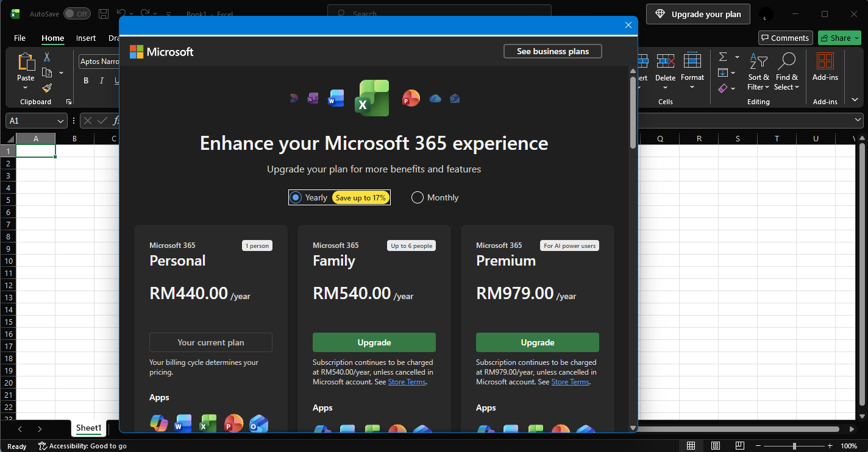This screenshot has width=868, height=452.
Task: Click the Upgrade your plan button in title bar
Action: (x=698, y=14)
